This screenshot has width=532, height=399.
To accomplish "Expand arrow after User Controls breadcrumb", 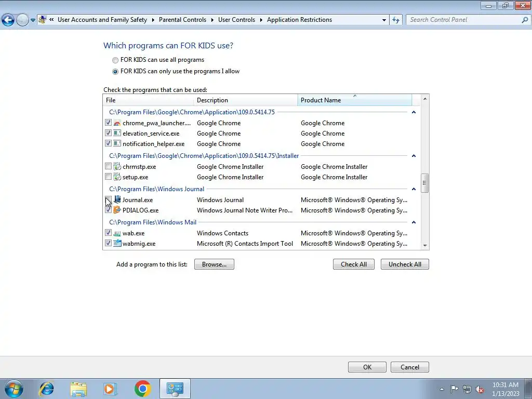I will (261, 20).
